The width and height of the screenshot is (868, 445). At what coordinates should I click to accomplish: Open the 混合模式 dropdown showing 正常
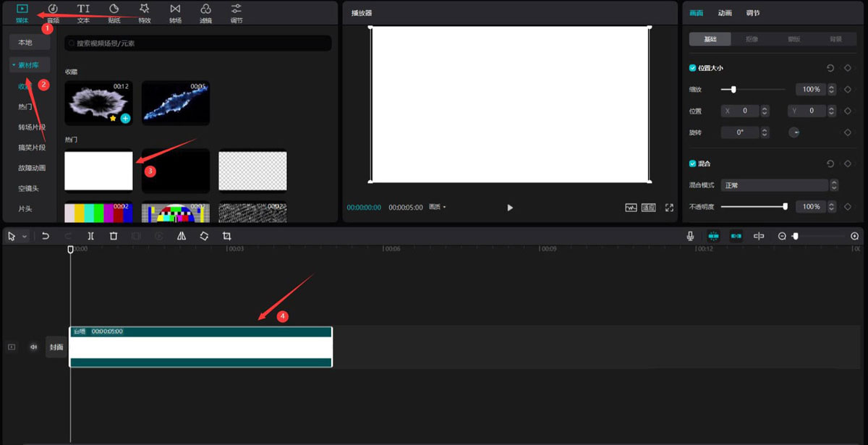coord(775,185)
